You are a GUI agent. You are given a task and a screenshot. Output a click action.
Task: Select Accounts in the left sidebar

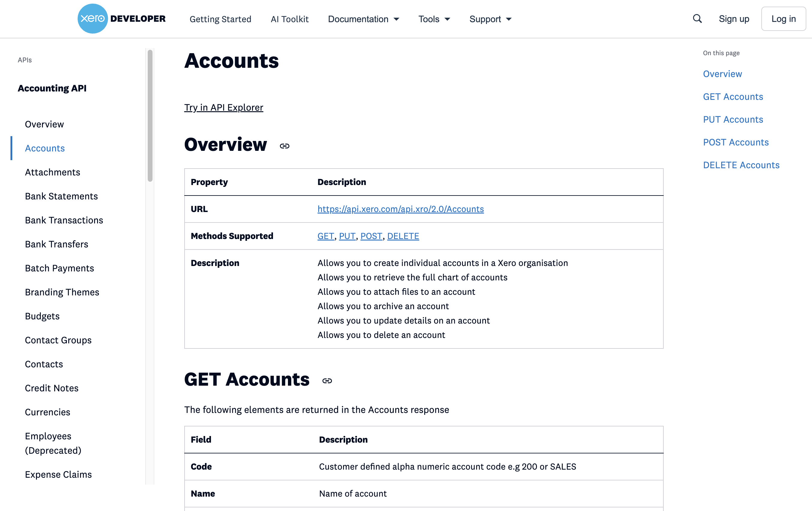pos(45,148)
